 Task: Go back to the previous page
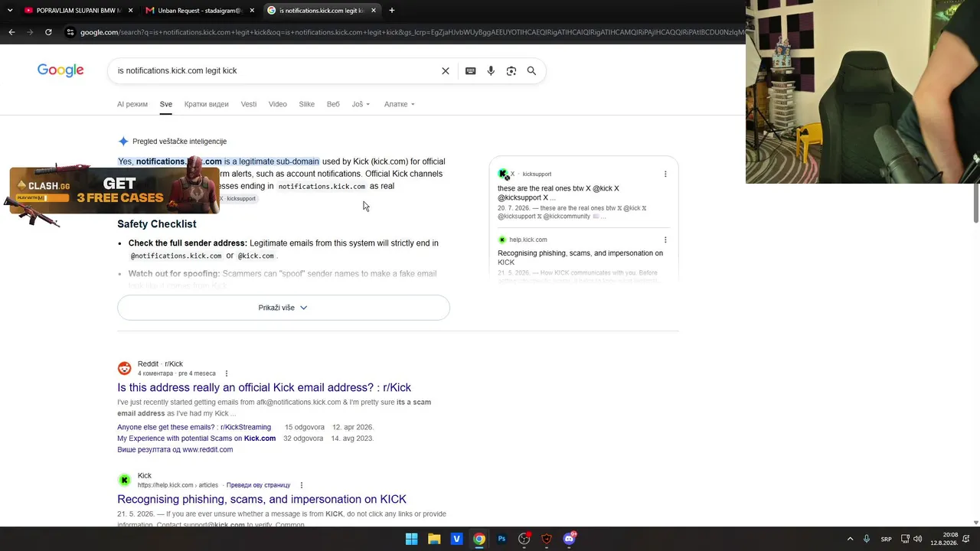coord(11,32)
